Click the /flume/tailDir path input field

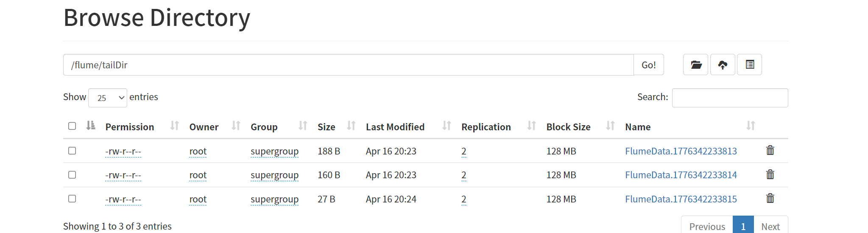348,65
